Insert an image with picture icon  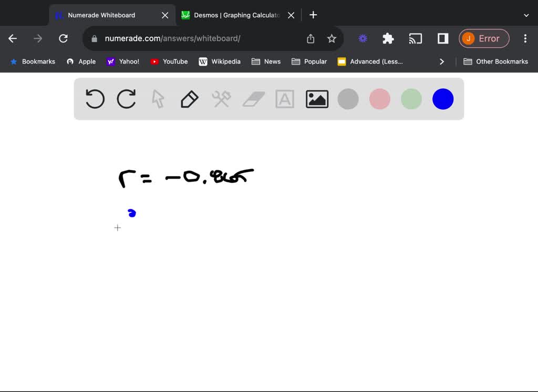click(x=317, y=99)
